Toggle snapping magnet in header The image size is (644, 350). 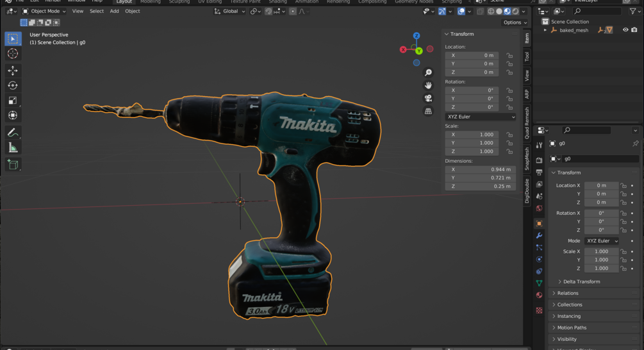point(268,12)
